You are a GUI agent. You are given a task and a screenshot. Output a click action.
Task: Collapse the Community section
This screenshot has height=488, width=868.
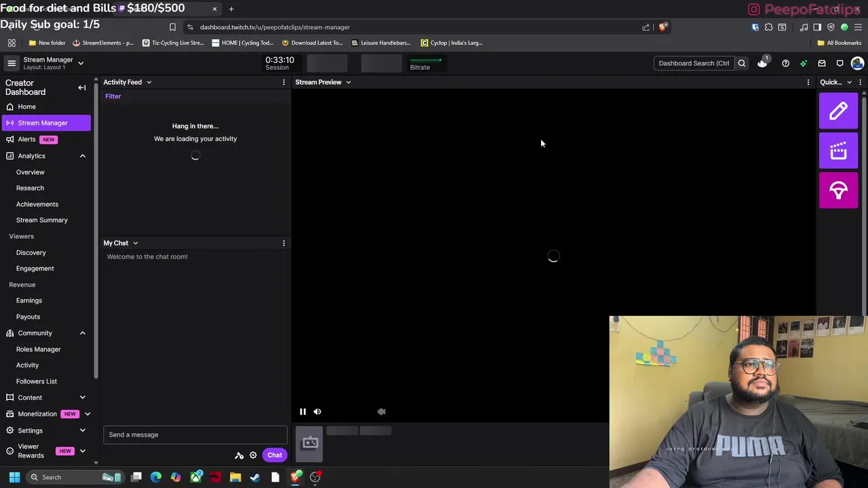pyautogui.click(x=83, y=333)
